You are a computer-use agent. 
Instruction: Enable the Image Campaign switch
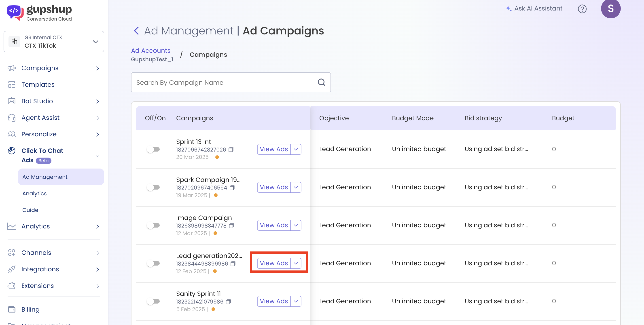(153, 225)
